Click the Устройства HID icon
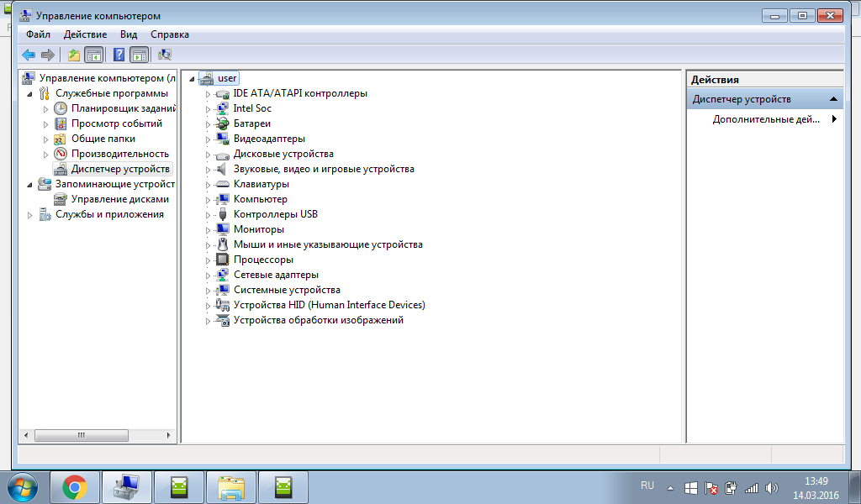This screenshot has width=861, height=504. (222, 305)
